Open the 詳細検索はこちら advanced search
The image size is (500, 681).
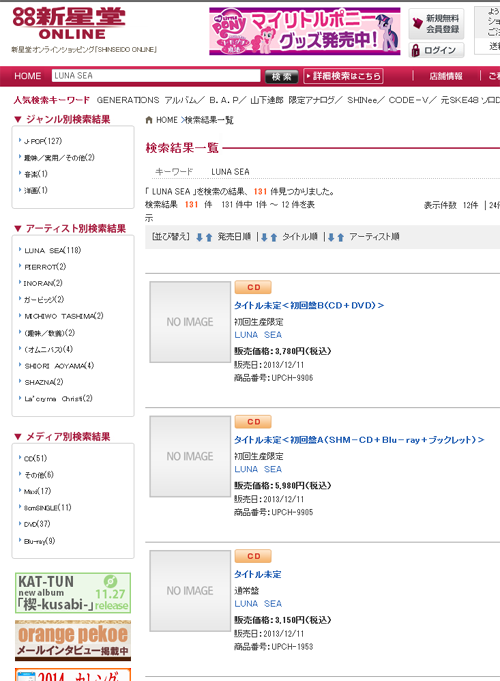[x=343, y=76]
